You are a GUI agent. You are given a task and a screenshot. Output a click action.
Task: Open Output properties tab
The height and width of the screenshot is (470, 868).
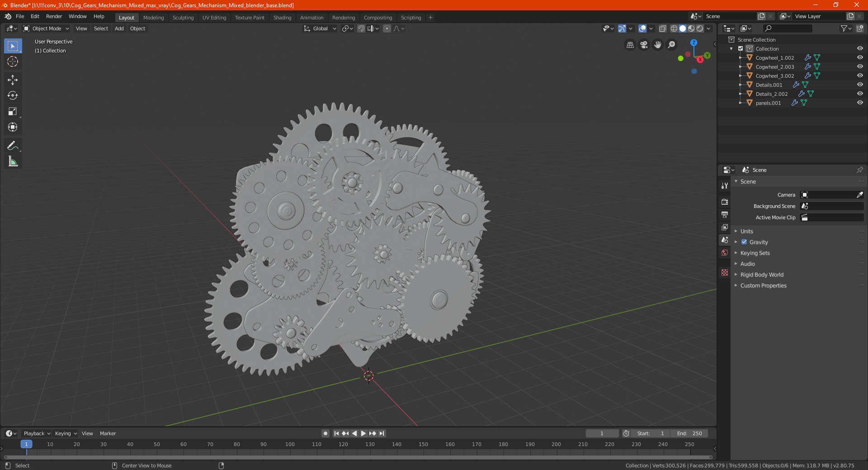[x=725, y=214]
